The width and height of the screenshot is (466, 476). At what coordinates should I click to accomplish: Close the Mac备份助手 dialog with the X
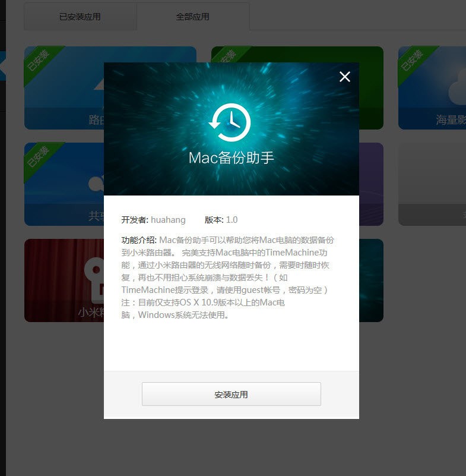point(345,77)
